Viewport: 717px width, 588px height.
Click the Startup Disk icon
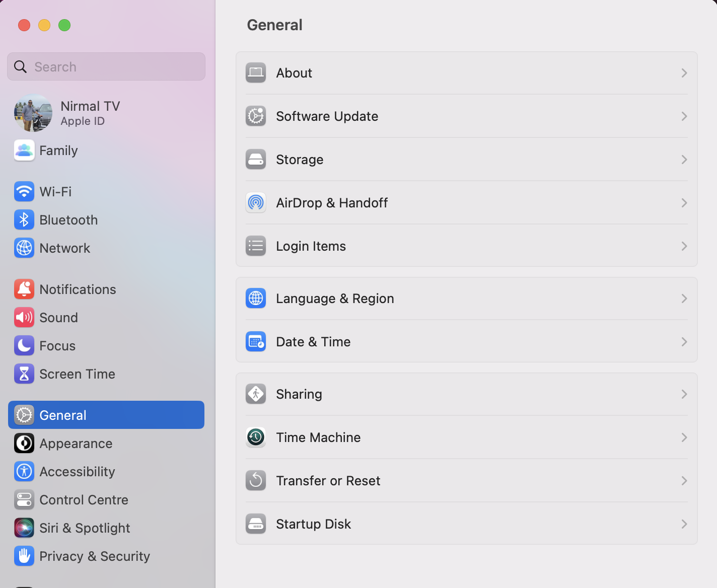pos(256,524)
